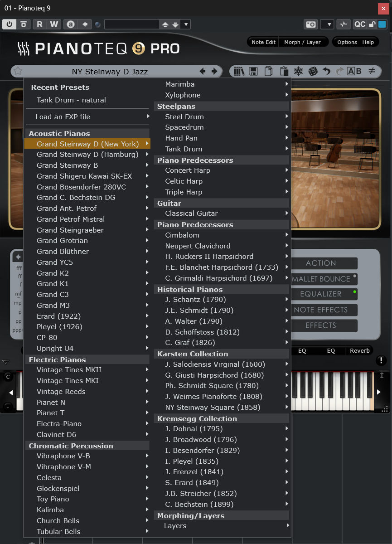Toggle the plugin power bypass button
Screen dimensions: 392x544
[9, 24]
